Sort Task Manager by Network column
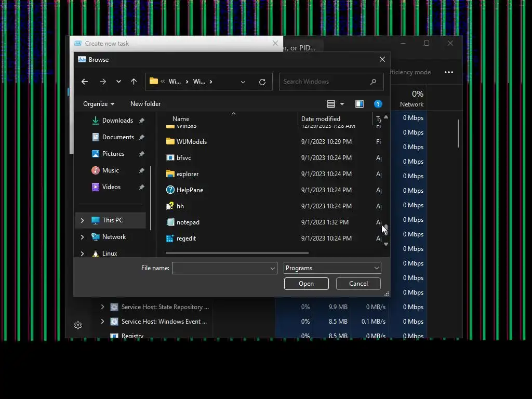 click(x=411, y=98)
